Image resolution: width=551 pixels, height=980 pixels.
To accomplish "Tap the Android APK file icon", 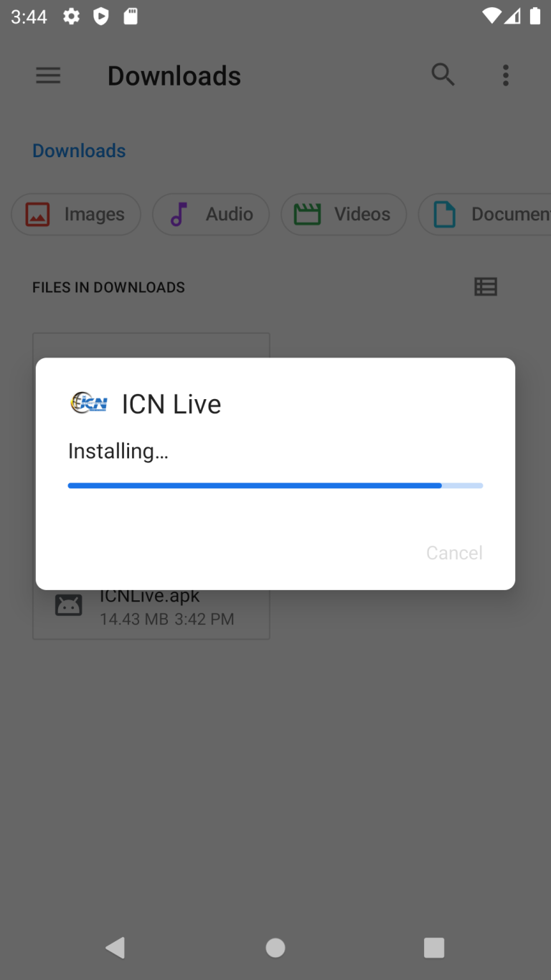I will (x=69, y=605).
